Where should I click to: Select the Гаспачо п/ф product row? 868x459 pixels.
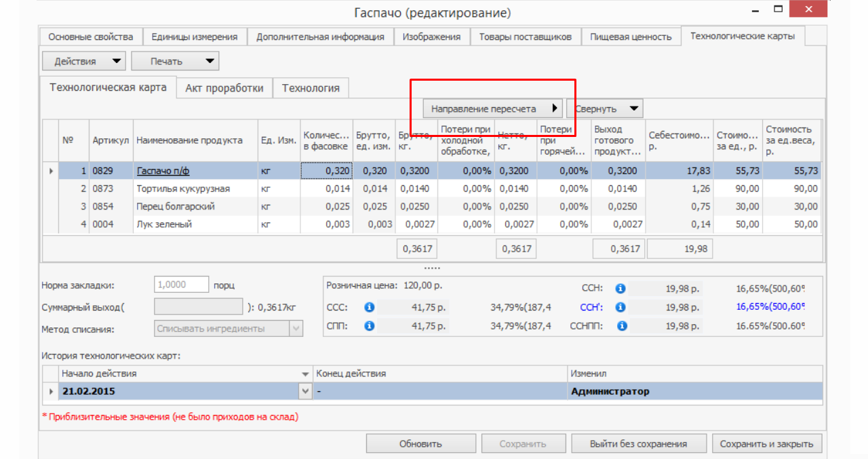[x=433, y=171]
